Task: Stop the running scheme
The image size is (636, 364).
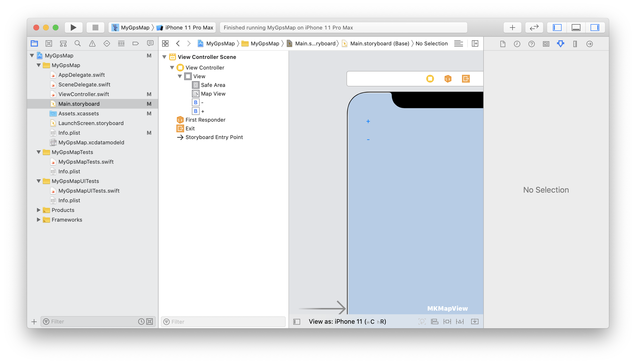Action: pos(95,28)
